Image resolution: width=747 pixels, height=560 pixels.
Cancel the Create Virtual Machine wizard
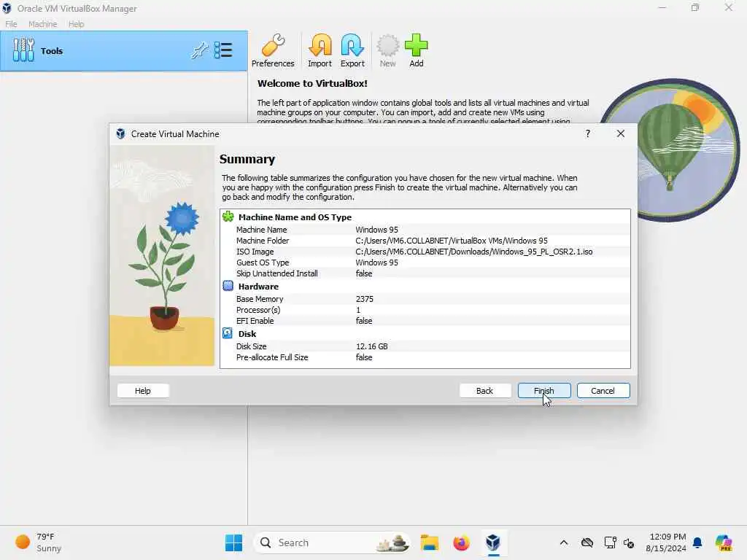603,391
